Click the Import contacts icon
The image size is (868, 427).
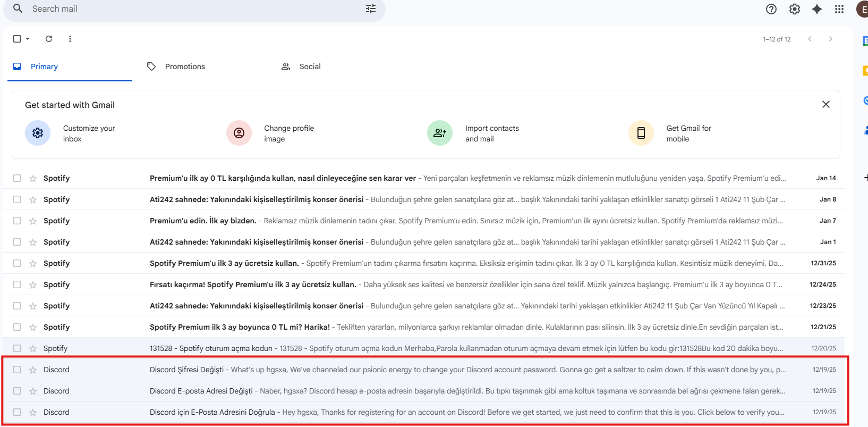point(440,133)
